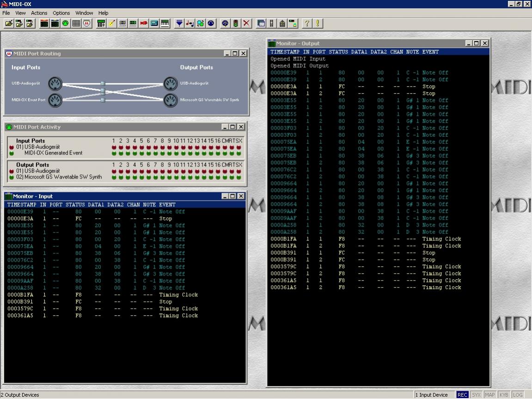Toggle the SYX status bar indicator
The image size is (532, 399).
477,395
